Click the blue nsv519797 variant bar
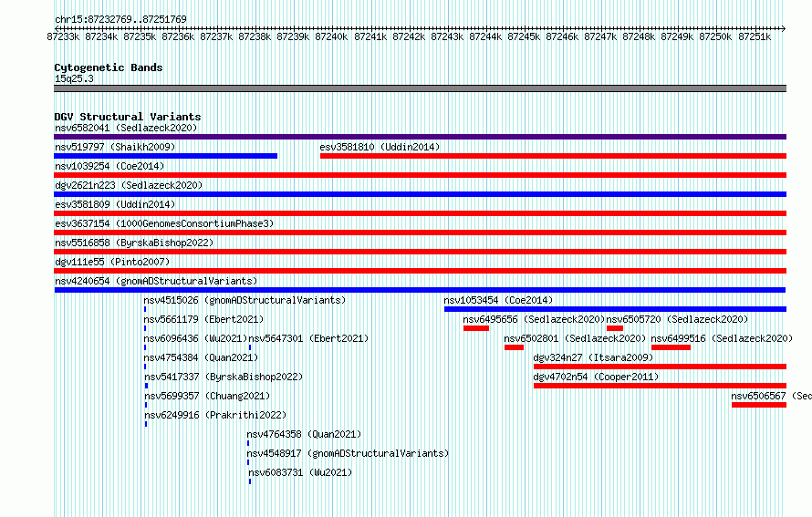 pos(166,156)
